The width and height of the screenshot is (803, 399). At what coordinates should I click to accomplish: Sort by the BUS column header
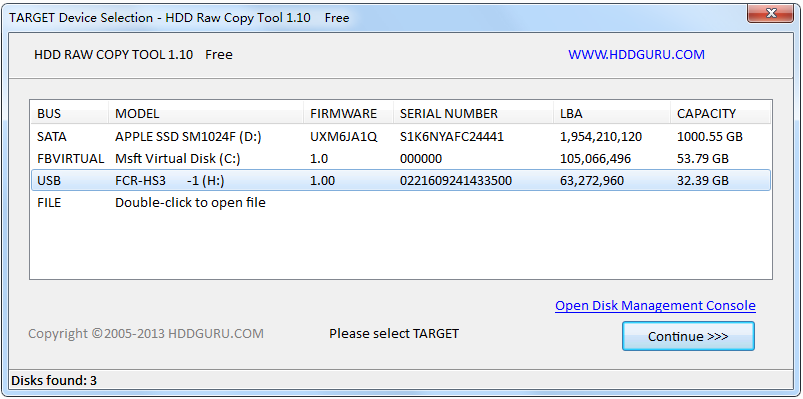pos(70,113)
